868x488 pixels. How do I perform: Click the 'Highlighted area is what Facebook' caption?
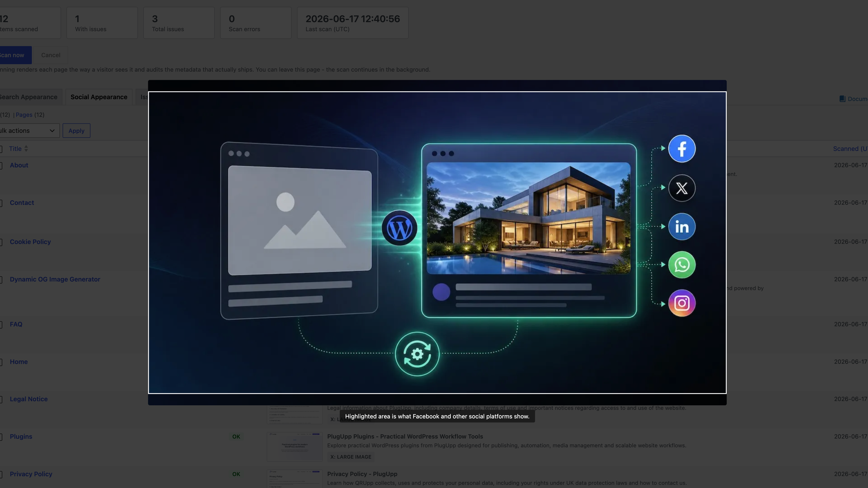437,417
